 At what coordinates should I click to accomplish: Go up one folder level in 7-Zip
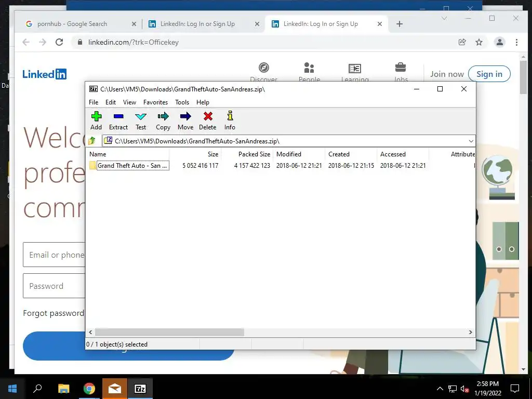click(x=92, y=141)
